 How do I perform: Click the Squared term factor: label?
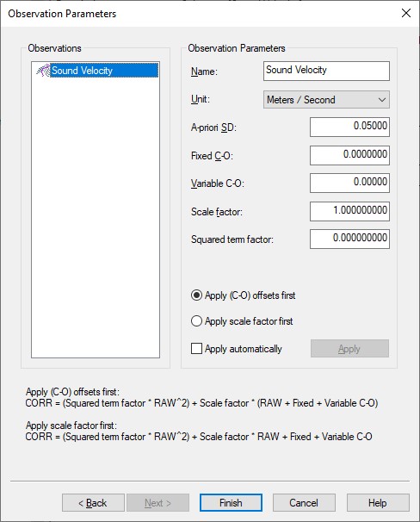click(x=232, y=239)
